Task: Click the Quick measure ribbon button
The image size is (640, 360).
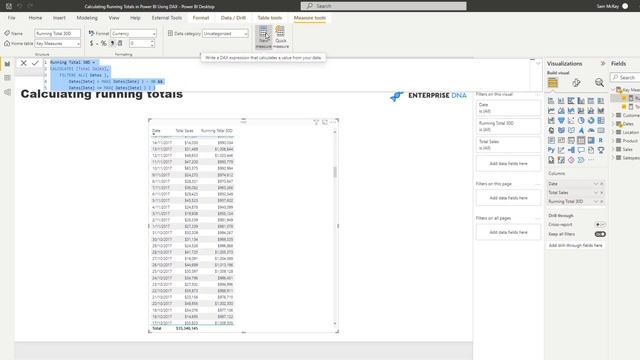Action: (281, 37)
